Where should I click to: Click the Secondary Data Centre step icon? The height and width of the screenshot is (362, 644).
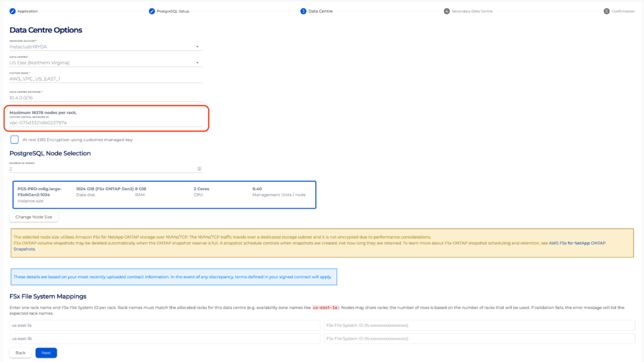click(447, 11)
